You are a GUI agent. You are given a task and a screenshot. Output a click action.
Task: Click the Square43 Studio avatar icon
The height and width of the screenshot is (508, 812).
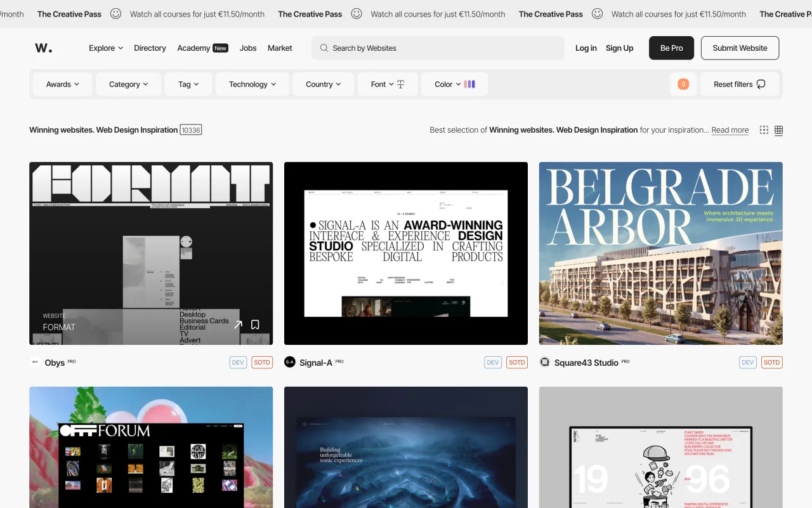tap(544, 362)
